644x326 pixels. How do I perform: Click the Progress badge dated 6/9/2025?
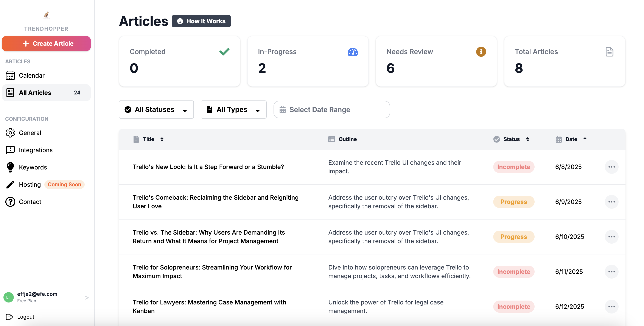(x=514, y=202)
